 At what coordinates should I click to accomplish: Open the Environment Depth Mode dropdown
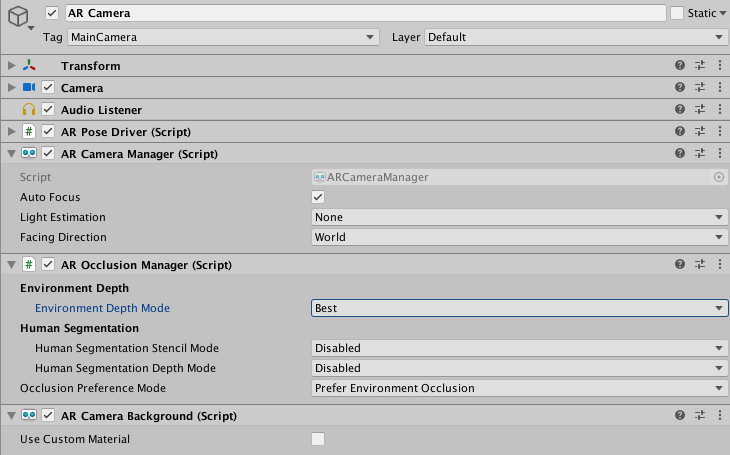coord(519,308)
